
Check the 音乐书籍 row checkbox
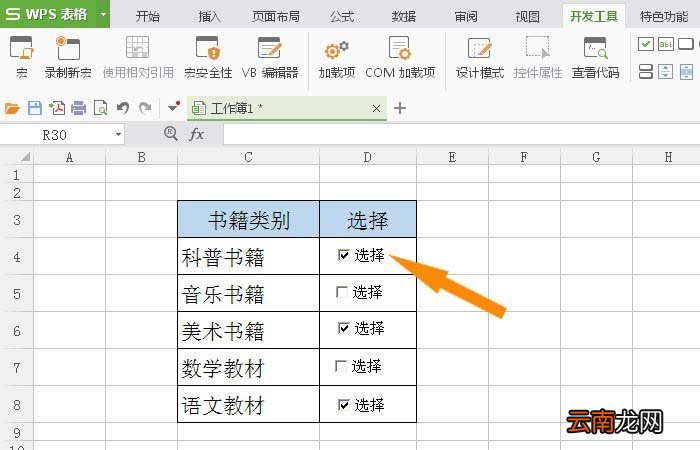(342, 292)
